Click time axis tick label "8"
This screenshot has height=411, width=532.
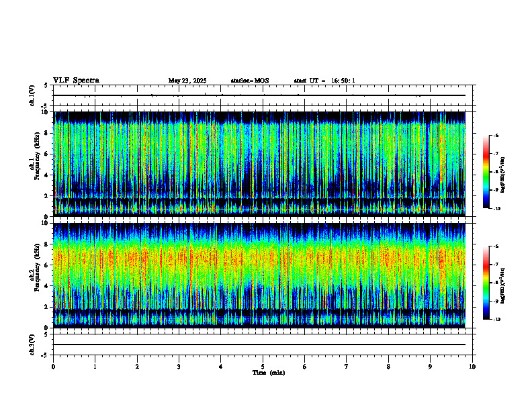click(388, 367)
